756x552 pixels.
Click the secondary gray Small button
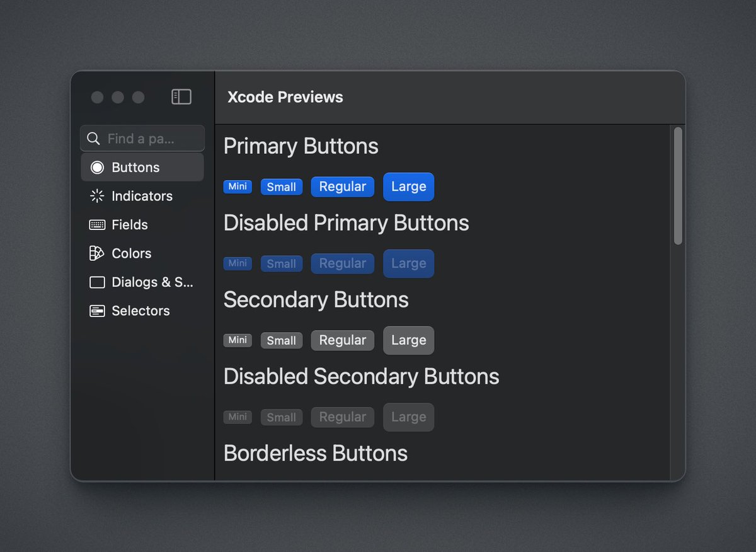click(282, 340)
